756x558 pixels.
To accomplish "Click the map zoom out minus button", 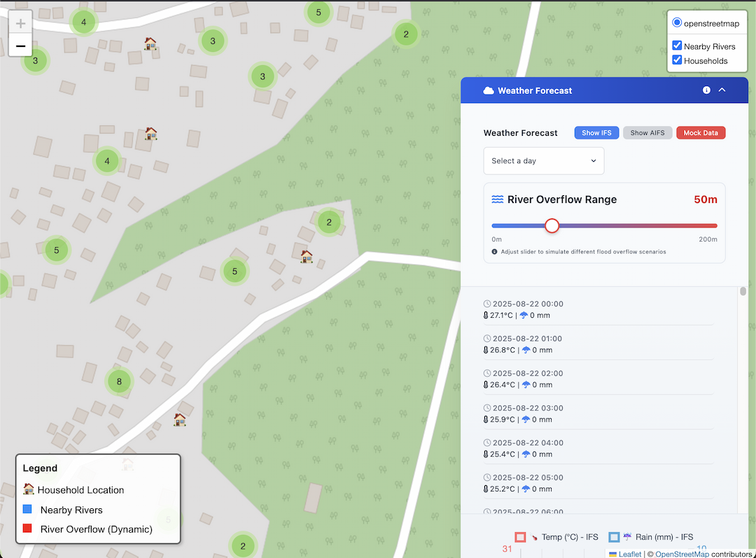I will pos(20,46).
